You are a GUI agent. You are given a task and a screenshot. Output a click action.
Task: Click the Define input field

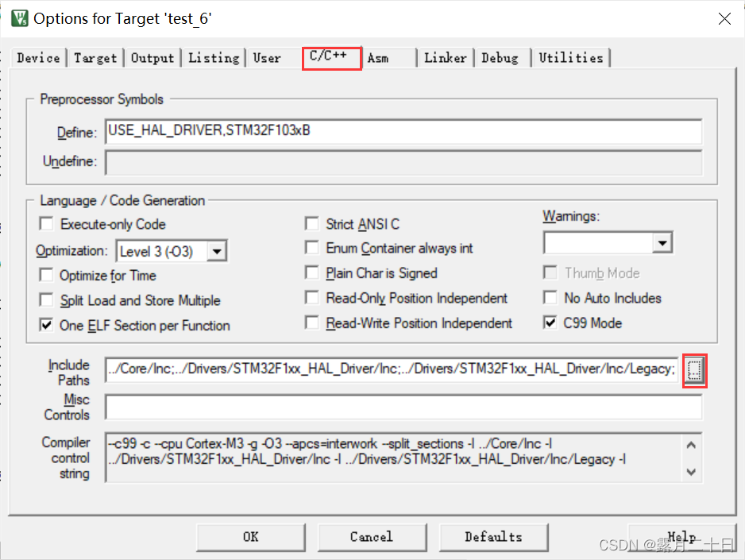click(x=403, y=131)
